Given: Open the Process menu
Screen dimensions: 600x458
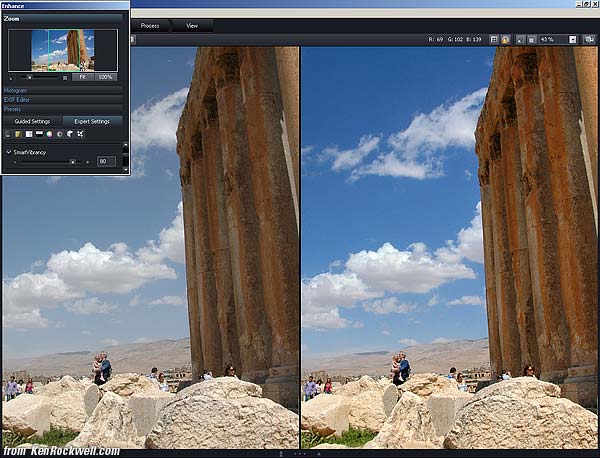Looking at the screenshot, I should 149,25.
